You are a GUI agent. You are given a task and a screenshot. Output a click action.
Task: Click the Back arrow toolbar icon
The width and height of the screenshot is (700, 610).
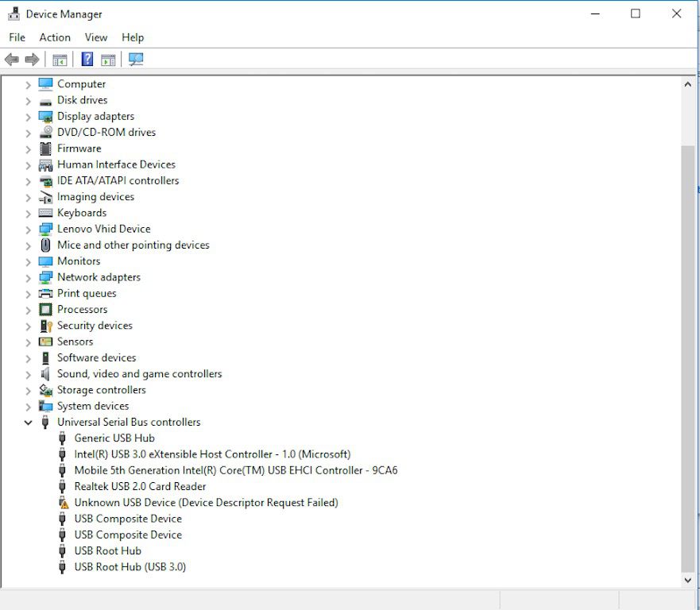pos(12,60)
